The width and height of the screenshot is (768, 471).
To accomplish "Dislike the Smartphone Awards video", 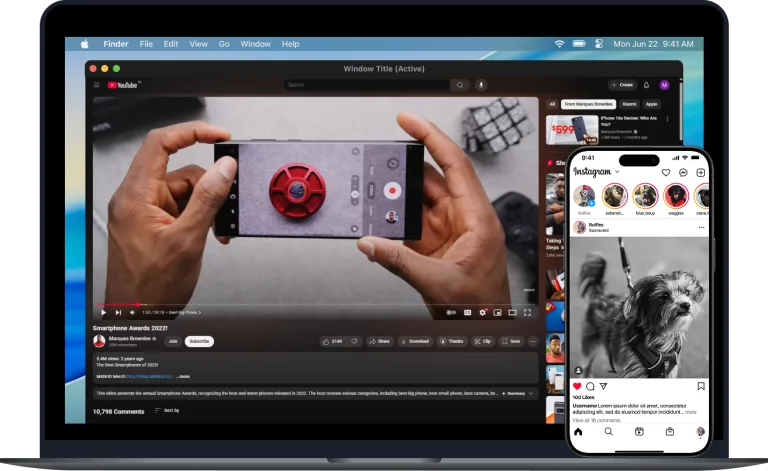I will 354,341.
